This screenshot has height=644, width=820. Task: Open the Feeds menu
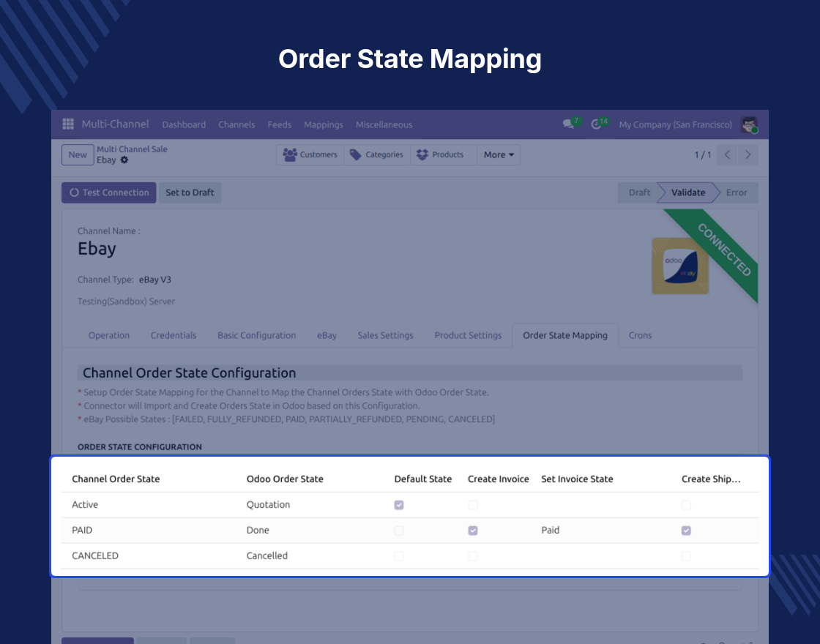pyautogui.click(x=279, y=124)
